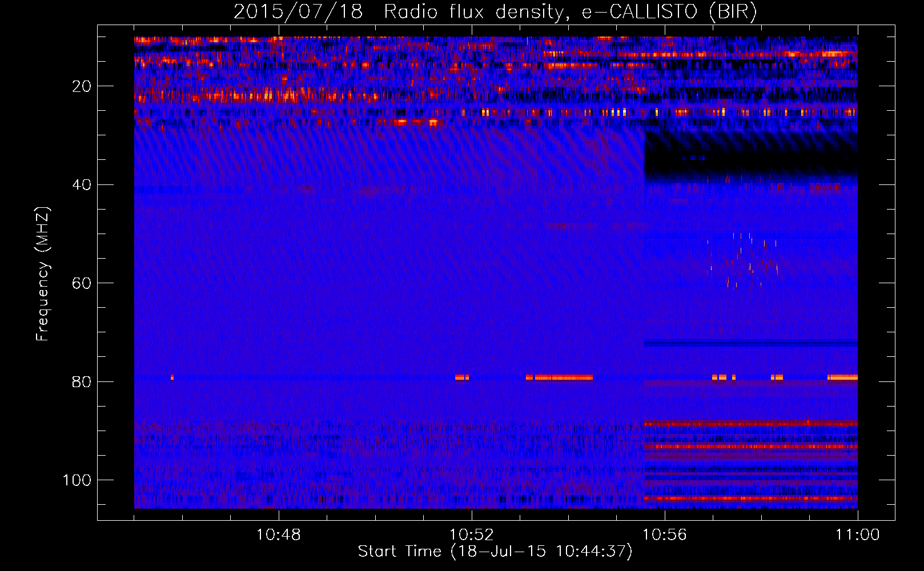This screenshot has height=571, width=924.
Task: Click the 'Start Time (18-Jul-15 10:44:37)' axis label
Action: 495,552
